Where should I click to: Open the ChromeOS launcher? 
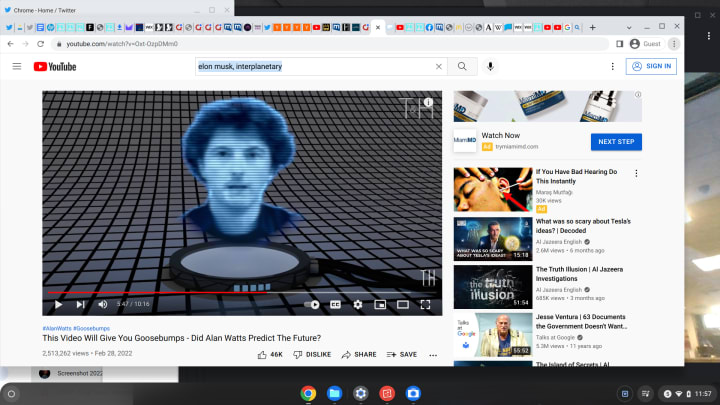pyautogui.click(x=11, y=394)
